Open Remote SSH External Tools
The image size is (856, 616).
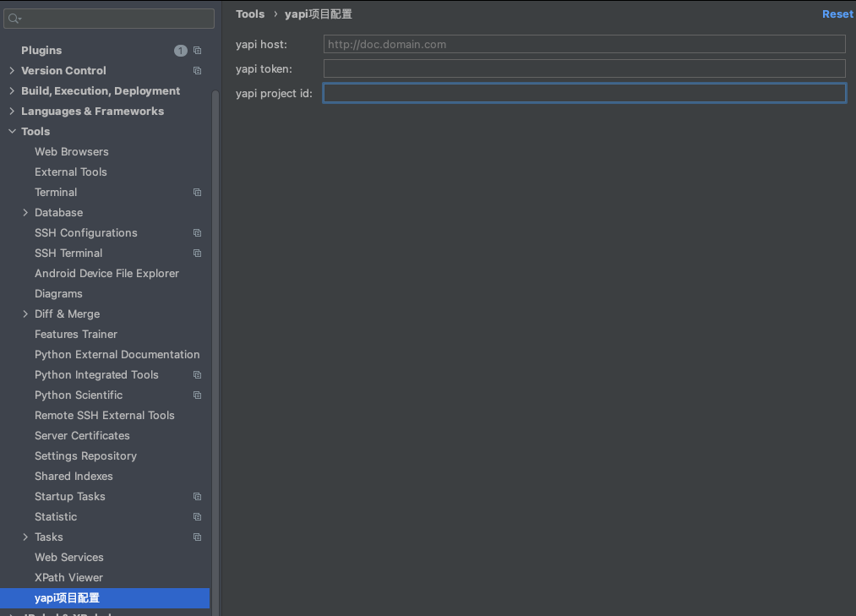(104, 415)
